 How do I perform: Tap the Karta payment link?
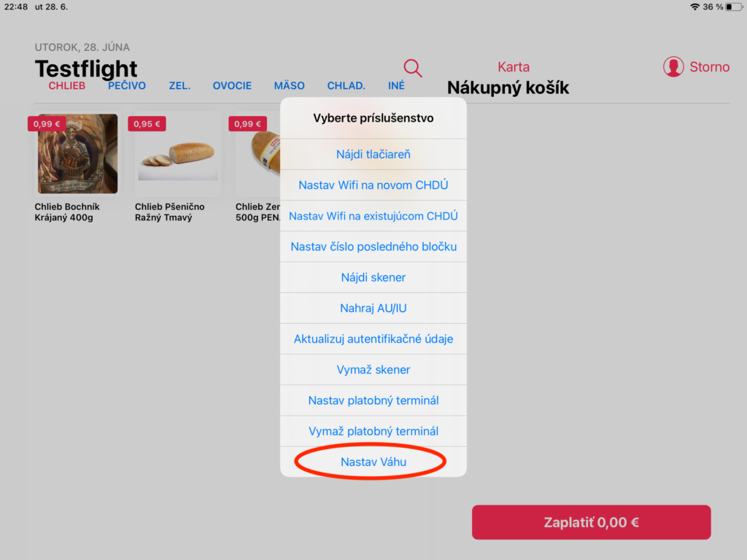(513, 66)
